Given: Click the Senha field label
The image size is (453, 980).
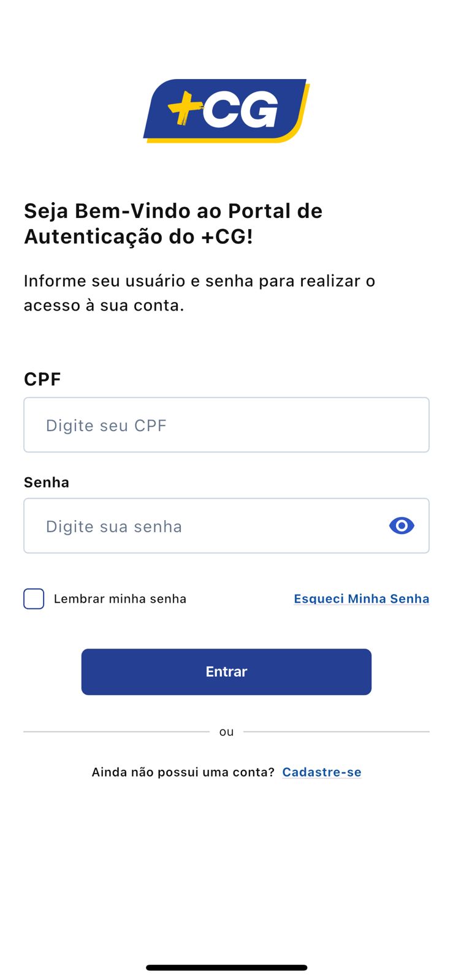Looking at the screenshot, I should 47,483.
